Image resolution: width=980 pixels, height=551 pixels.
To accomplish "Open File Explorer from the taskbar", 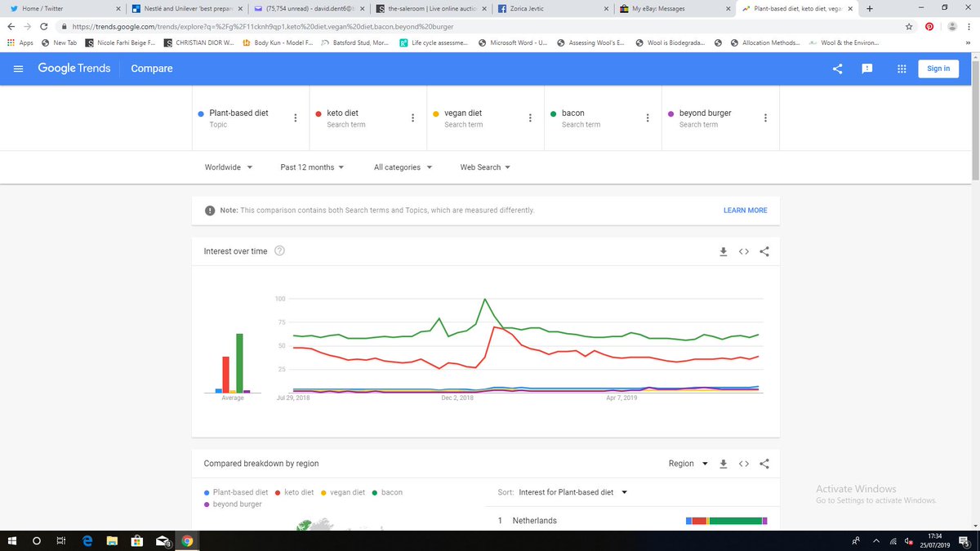I will pos(112,540).
